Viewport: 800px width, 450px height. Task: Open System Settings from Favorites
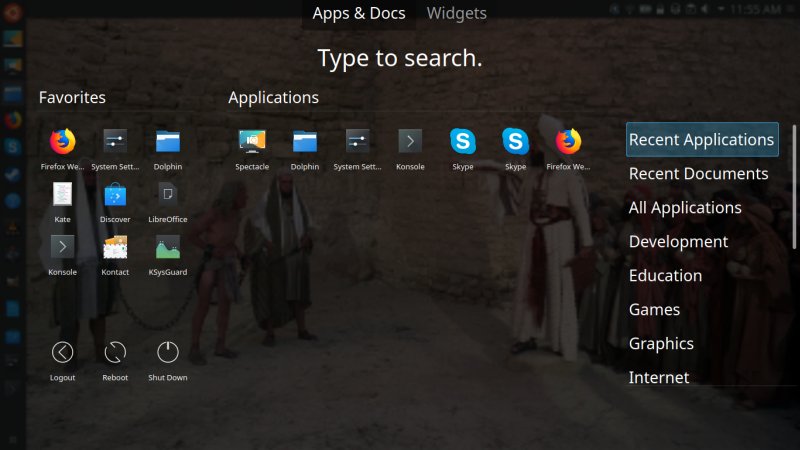[115, 142]
